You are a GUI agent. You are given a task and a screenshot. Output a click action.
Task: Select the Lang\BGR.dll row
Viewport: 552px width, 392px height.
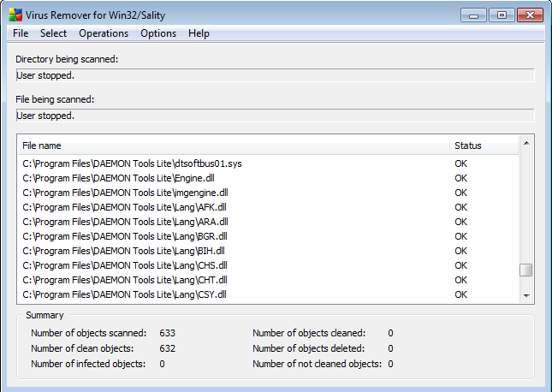coord(124,236)
